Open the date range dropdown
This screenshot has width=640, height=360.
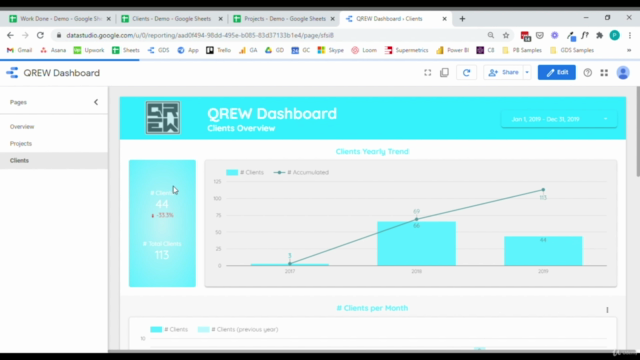click(x=559, y=119)
